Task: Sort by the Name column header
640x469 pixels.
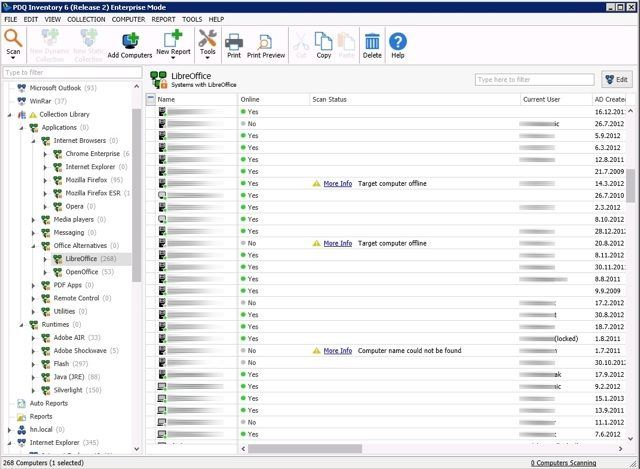Action: pos(197,99)
